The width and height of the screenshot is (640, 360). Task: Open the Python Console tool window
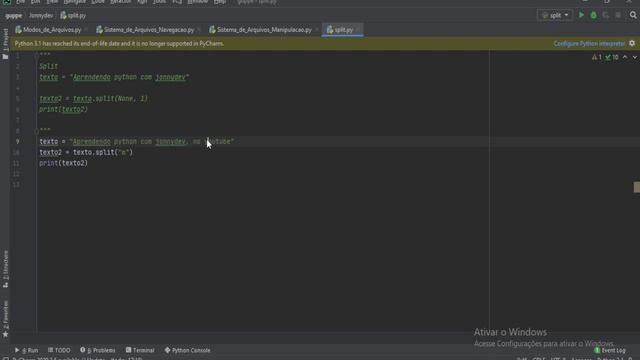coord(187,350)
